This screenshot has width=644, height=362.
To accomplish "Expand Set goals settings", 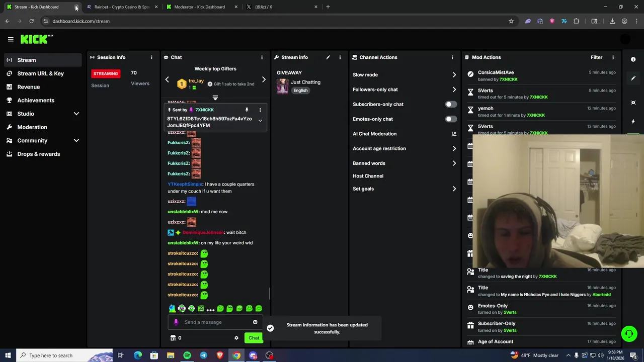I will (x=405, y=189).
